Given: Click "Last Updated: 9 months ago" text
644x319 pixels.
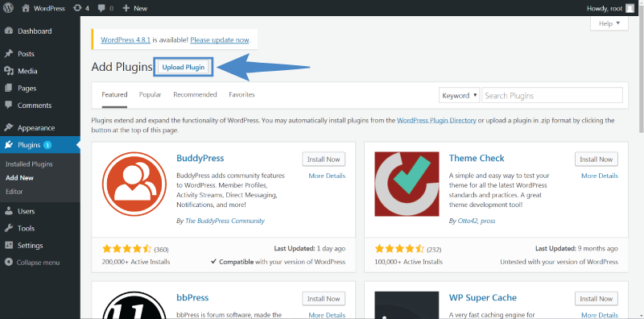Looking at the screenshot, I should 576,249.
